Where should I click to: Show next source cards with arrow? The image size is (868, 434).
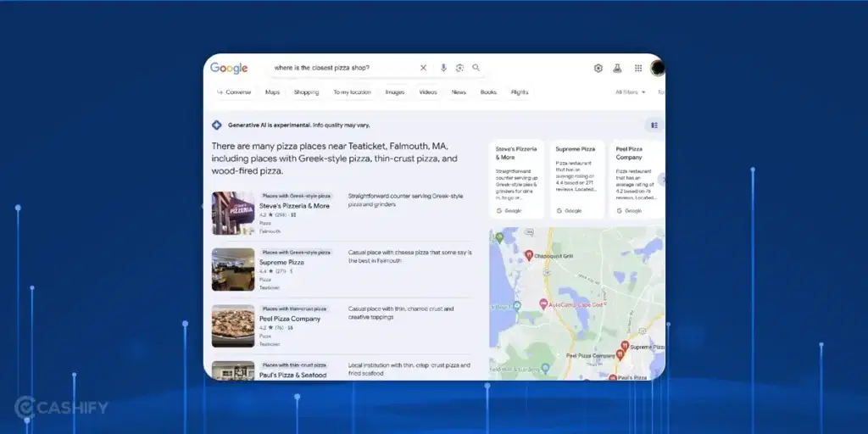661,180
